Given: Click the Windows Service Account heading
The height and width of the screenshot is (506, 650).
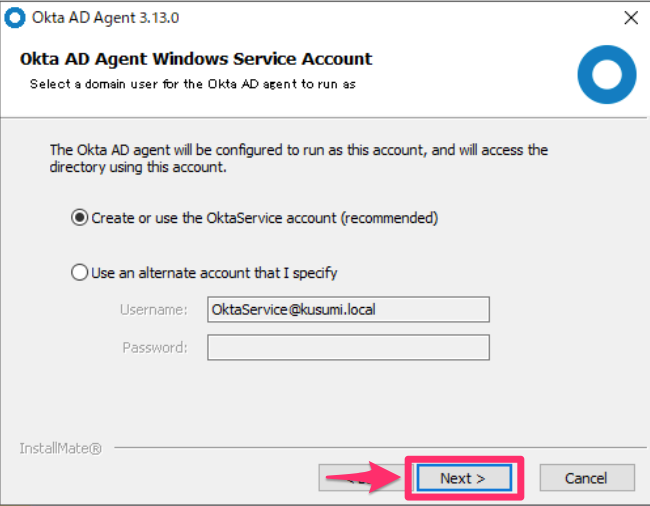Looking at the screenshot, I should [x=196, y=58].
